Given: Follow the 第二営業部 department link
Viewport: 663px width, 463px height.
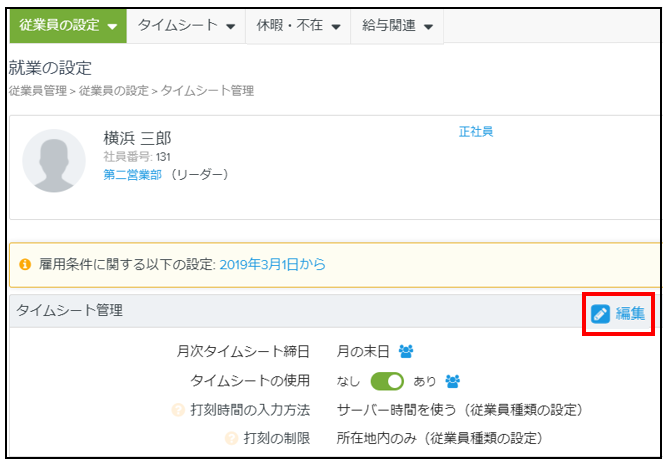Looking at the screenshot, I should click(132, 174).
